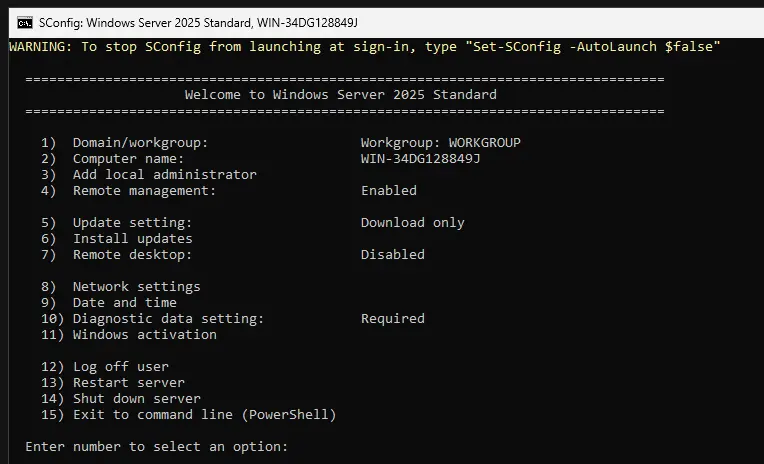The image size is (764, 464).
Task: Click the Domain/workgroup menu option
Action: click(x=140, y=142)
